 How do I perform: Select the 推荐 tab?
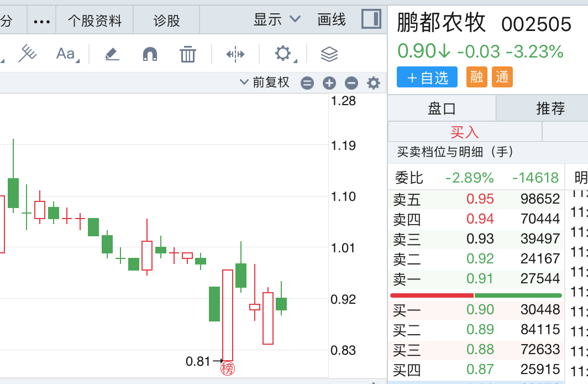pos(550,108)
